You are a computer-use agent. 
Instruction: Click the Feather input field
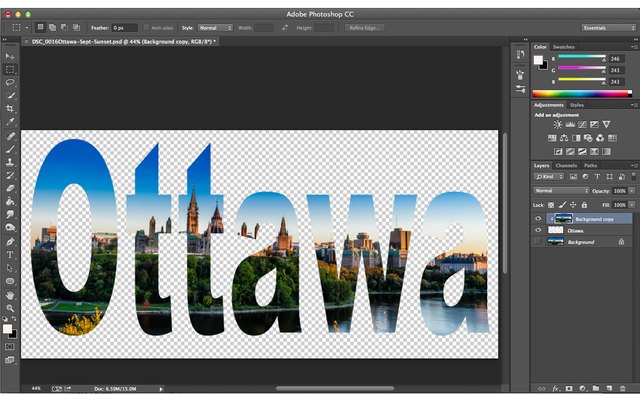pyautogui.click(x=124, y=28)
